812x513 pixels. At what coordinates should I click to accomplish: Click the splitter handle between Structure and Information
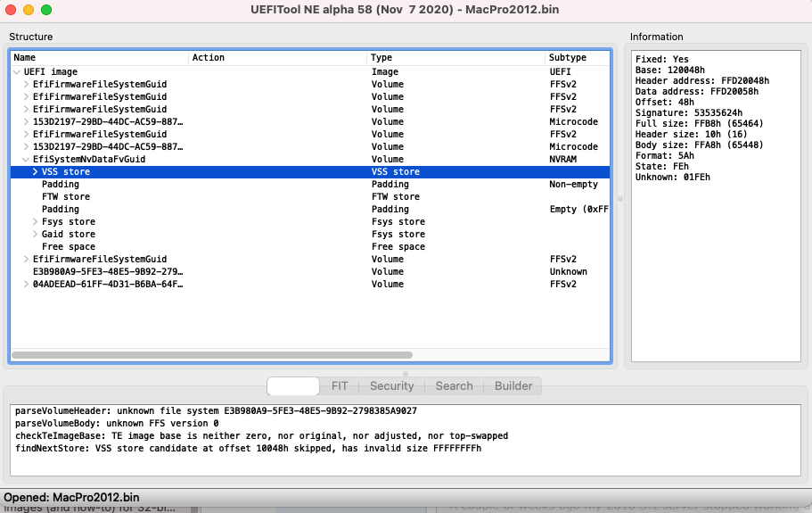pyautogui.click(x=620, y=199)
